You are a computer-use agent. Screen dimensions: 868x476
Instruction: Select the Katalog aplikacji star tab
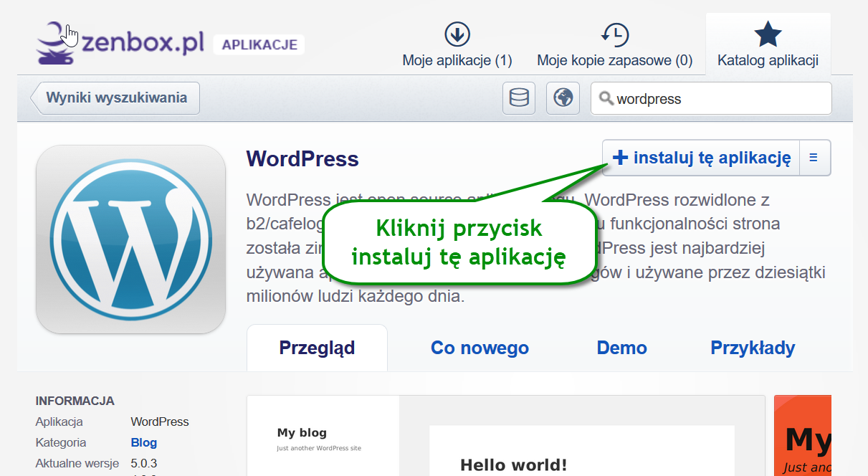(768, 45)
